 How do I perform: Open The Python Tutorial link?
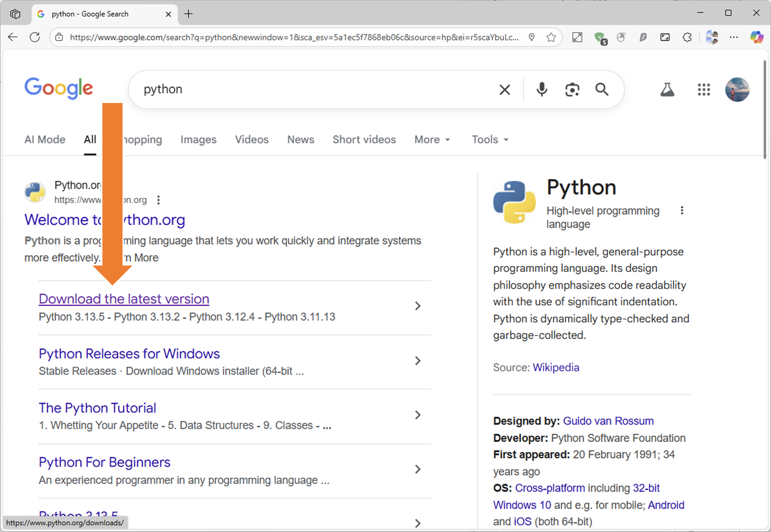[97, 408]
